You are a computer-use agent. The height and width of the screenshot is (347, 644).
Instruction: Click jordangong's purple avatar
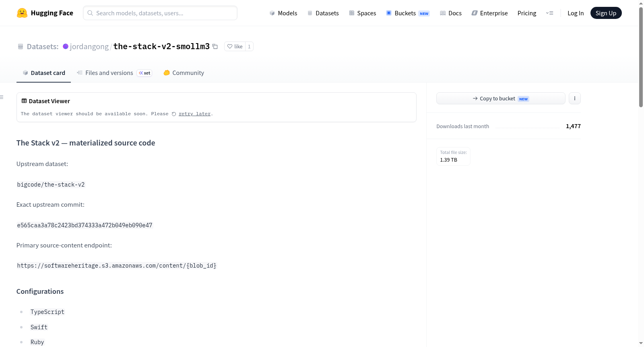pos(66,46)
